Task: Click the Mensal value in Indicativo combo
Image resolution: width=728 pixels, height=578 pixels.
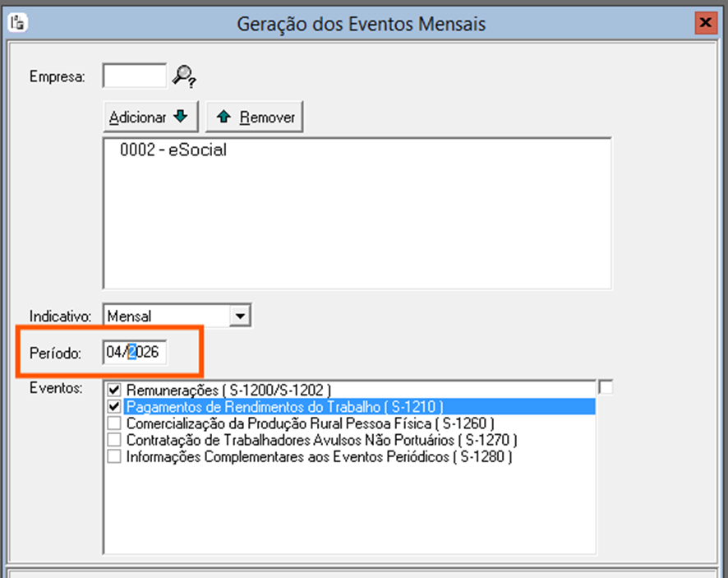Action: click(x=164, y=316)
